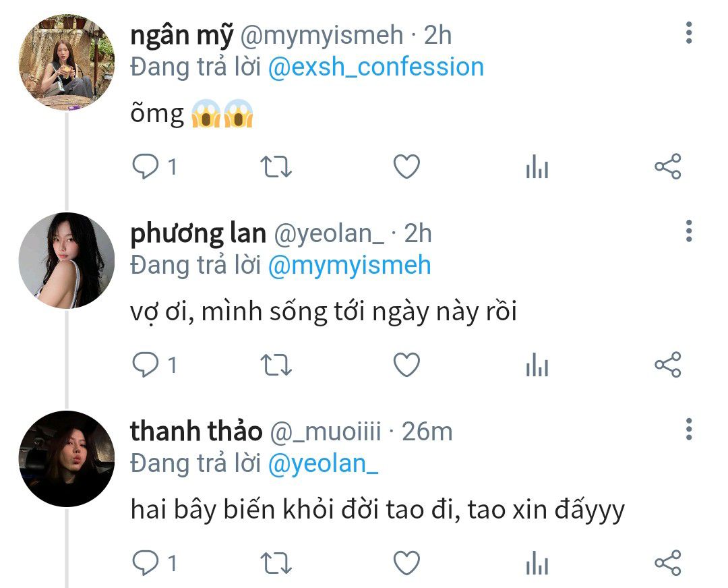Reply to ngân mỹ's tweet via comment icon

click(x=146, y=167)
